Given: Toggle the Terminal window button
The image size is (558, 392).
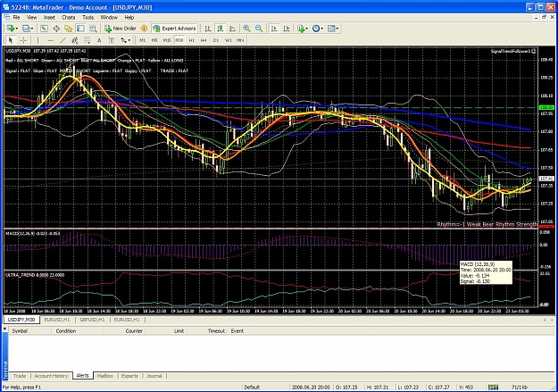Looking at the screenshot, I should click(x=80, y=29).
